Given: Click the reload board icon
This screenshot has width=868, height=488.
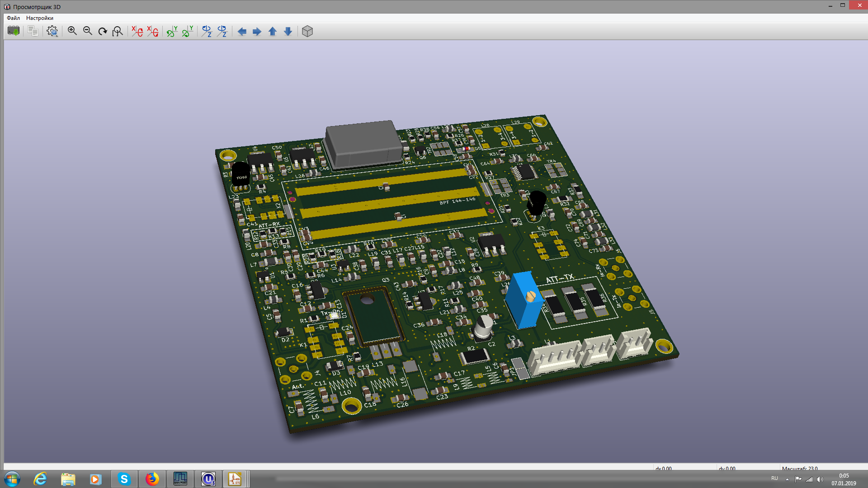Looking at the screenshot, I should [14, 31].
